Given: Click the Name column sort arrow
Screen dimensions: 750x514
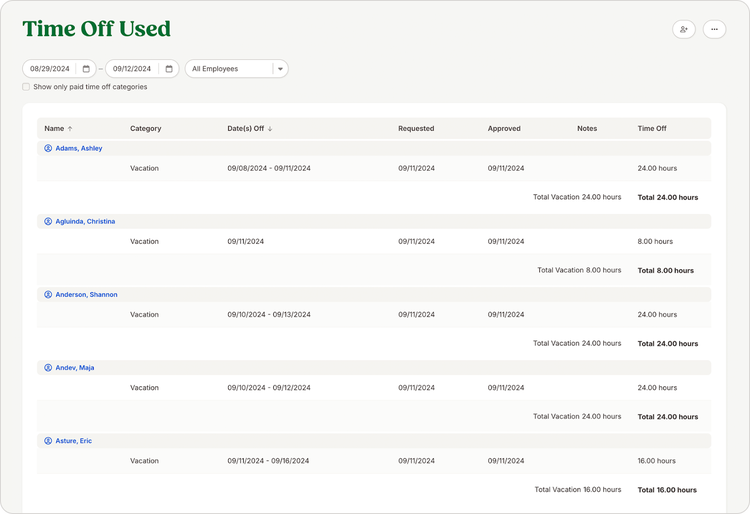Looking at the screenshot, I should (70, 129).
